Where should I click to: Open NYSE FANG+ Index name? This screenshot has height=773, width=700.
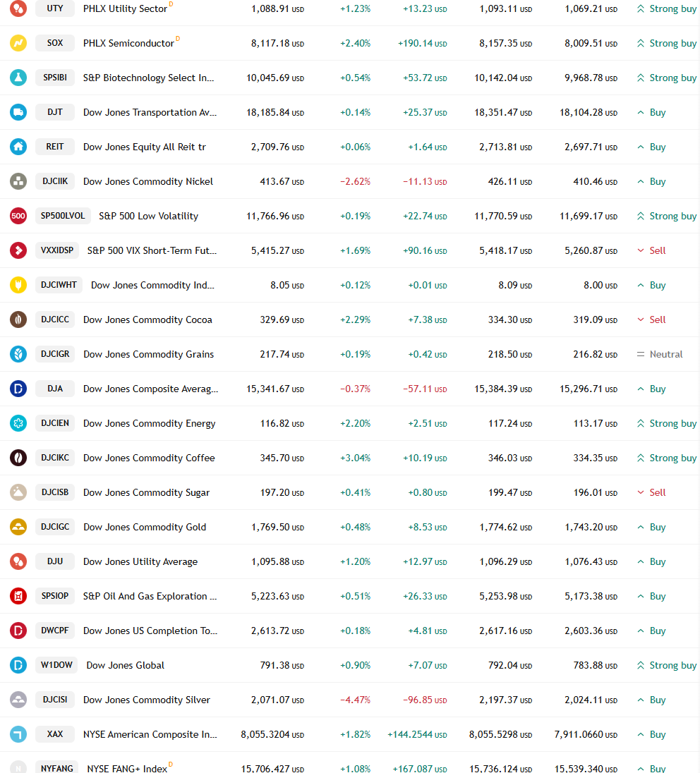coord(127,768)
